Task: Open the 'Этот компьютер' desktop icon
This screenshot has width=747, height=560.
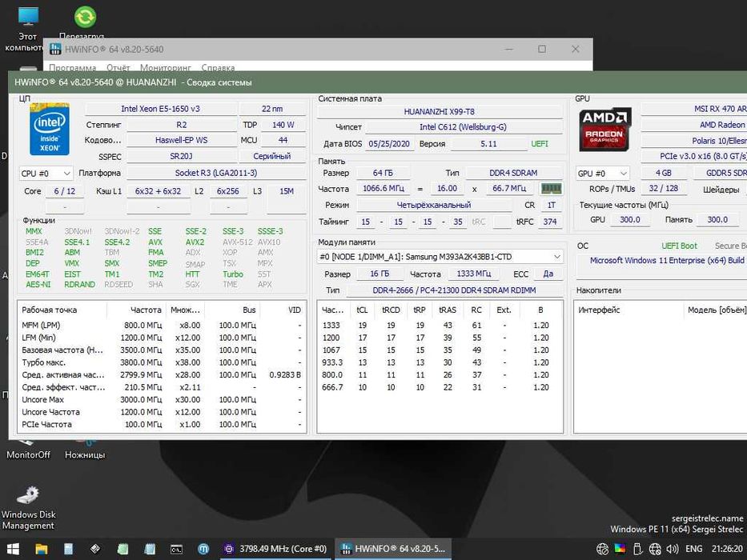Action: click(27, 29)
